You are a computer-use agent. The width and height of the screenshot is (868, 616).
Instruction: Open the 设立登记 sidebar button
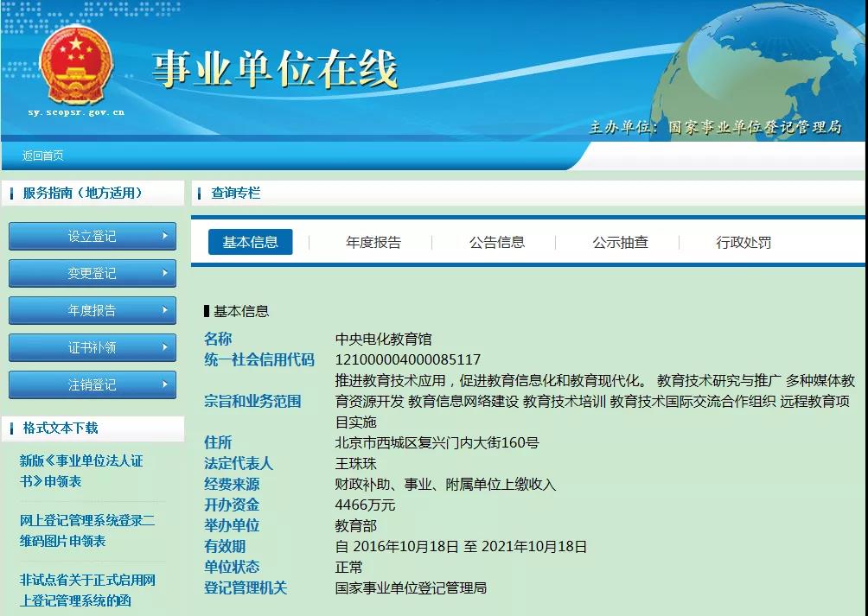[x=93, y=236]
